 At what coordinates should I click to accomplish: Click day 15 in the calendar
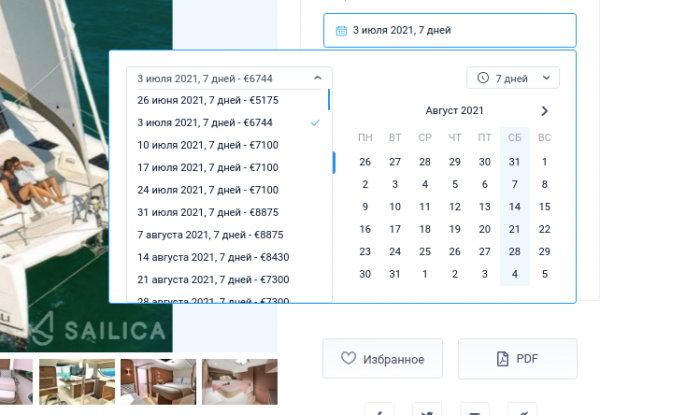pyautogui.click(x=544, y=207)
